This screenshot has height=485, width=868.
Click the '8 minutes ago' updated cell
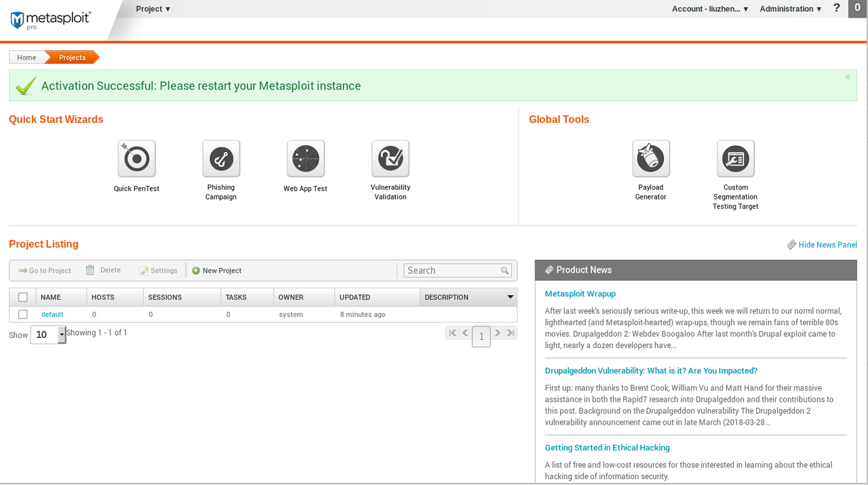(x=363, y=315)
